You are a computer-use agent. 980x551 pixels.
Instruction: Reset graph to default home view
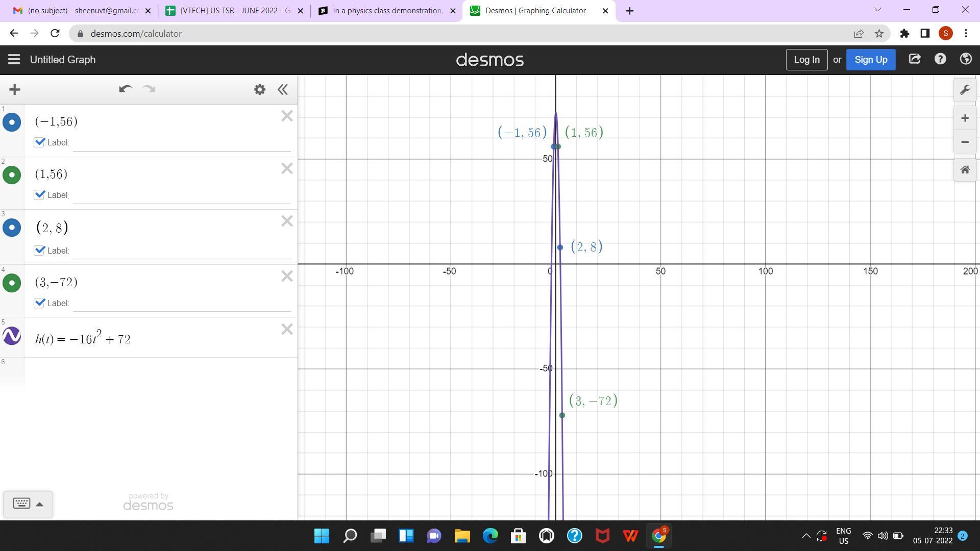point(965,170)
